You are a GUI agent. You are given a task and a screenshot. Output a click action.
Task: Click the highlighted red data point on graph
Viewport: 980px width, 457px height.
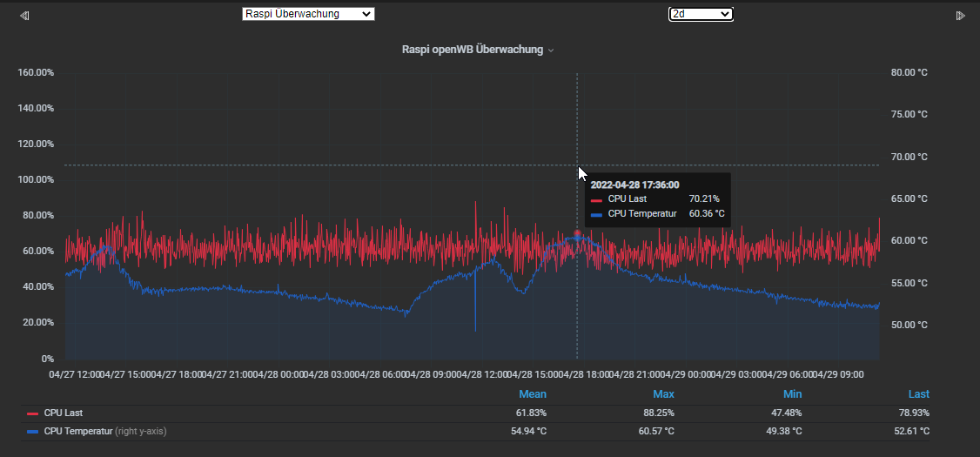click(577, 234)
